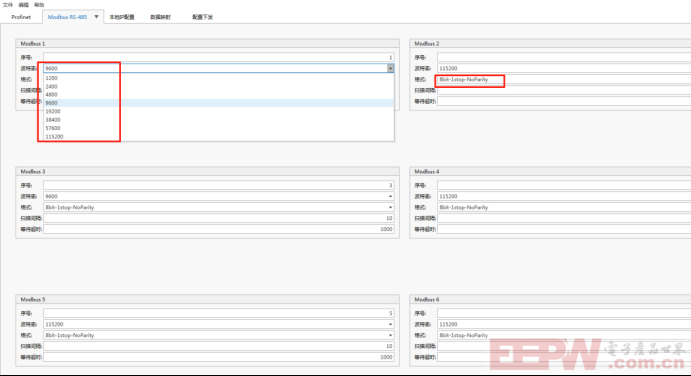691x376 pixels.
Task: Open the Modbus 6 格式 combo box
Action: tap(564, 335)
